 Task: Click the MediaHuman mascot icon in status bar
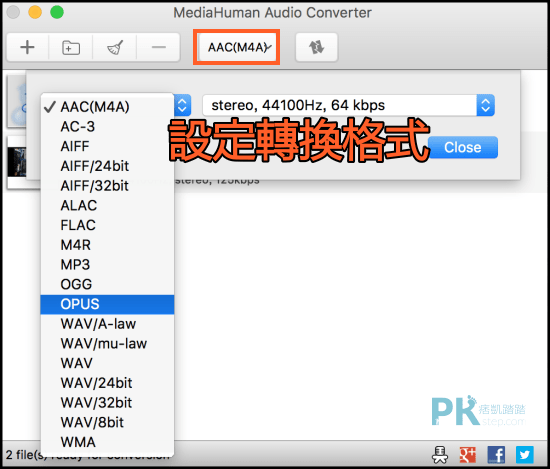coord(440,455)
